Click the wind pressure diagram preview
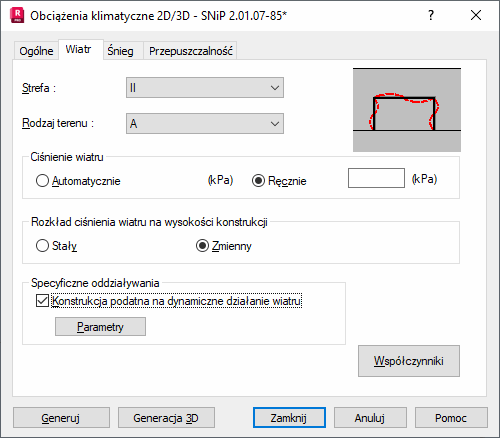500x438 pixels. (407, 110)
